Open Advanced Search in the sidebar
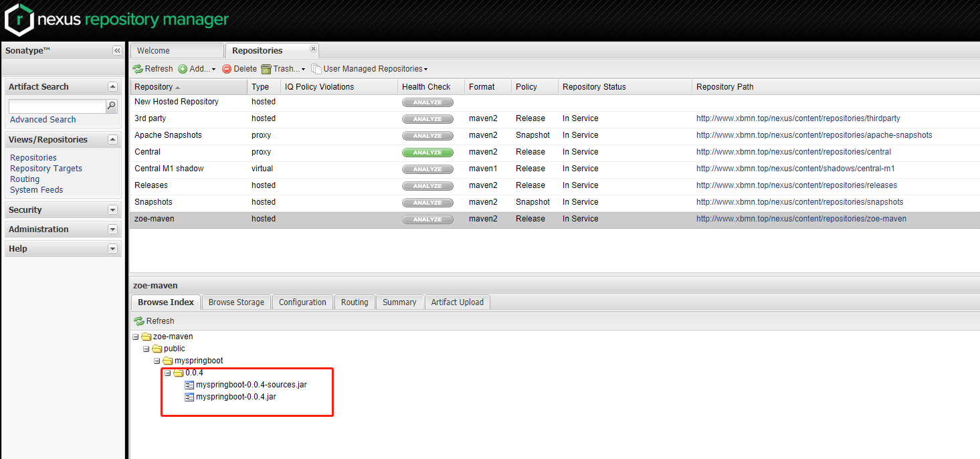The width and height of the screenshot is (980, 459). click(42, 119)
